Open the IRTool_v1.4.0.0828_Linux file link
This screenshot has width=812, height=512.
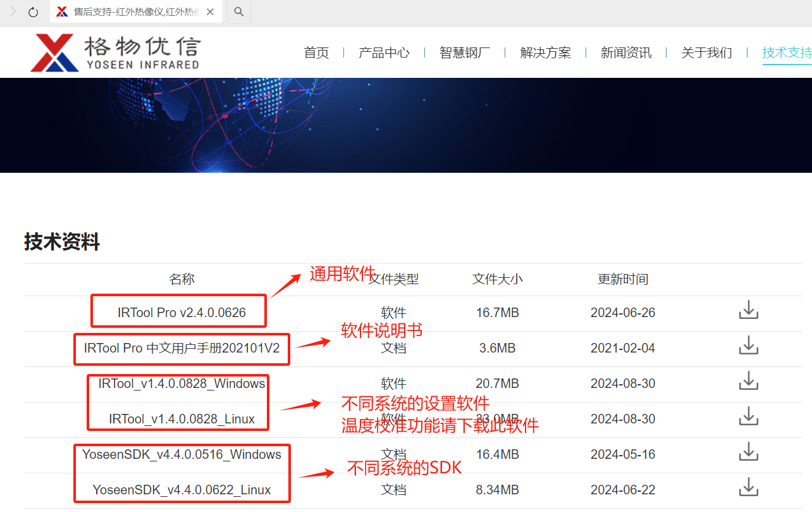coord(181,419)
